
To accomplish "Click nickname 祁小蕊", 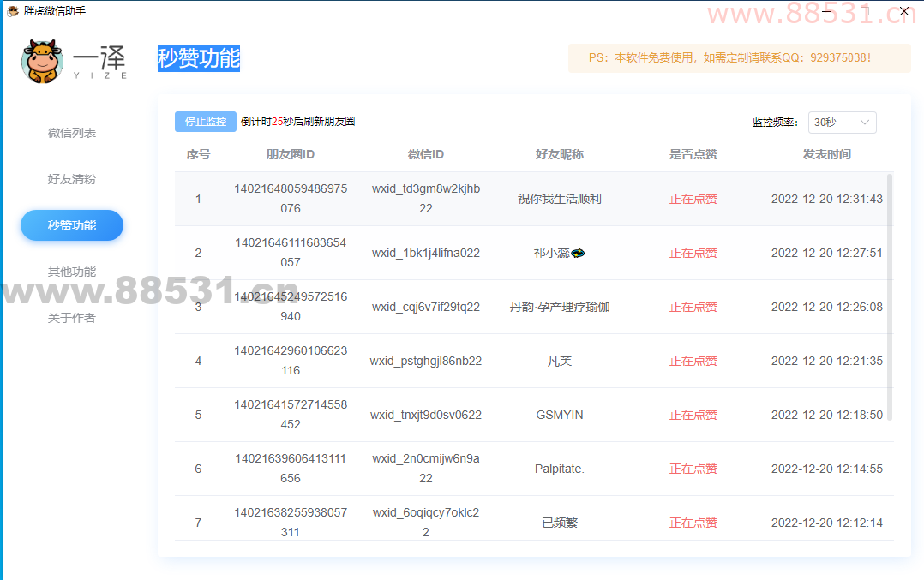I will pyautogui.click(x=552, y=254).
